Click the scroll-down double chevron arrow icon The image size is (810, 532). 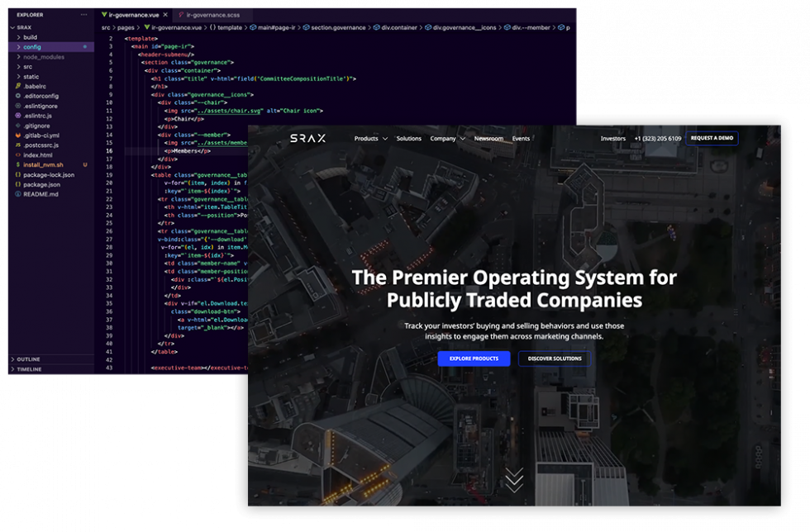[x=514, y=480]
